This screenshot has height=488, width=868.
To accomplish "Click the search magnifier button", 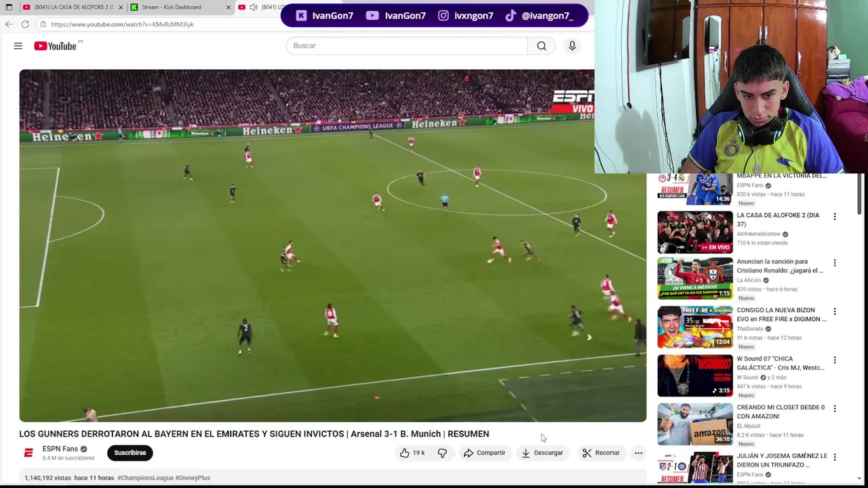I will [541, 45].
